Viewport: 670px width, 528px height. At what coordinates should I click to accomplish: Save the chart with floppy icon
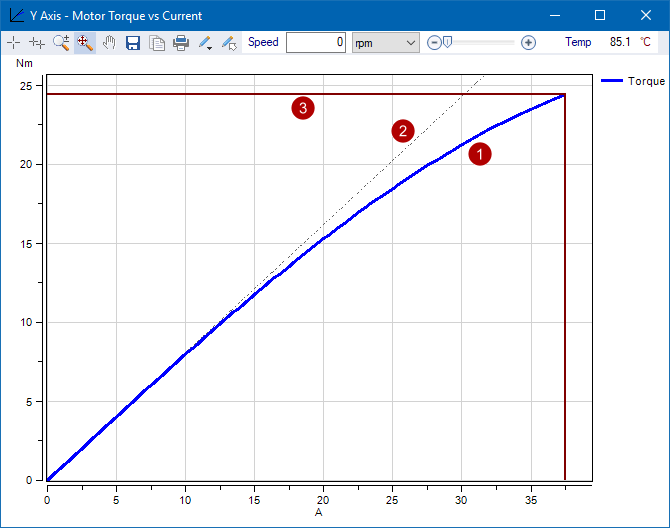(133, 43)
